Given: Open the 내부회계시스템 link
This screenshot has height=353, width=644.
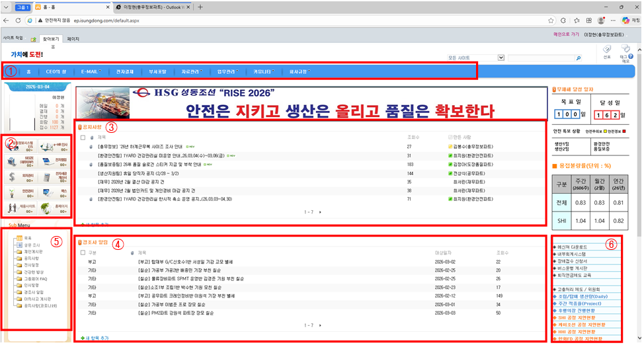Looking at the screenshot, I should point(571,254).
